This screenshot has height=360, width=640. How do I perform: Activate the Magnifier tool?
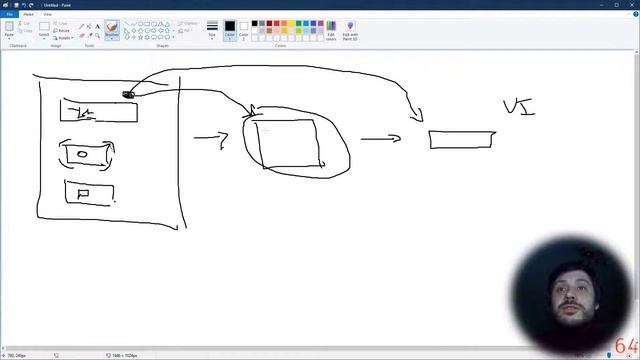[x=97, y=36]
